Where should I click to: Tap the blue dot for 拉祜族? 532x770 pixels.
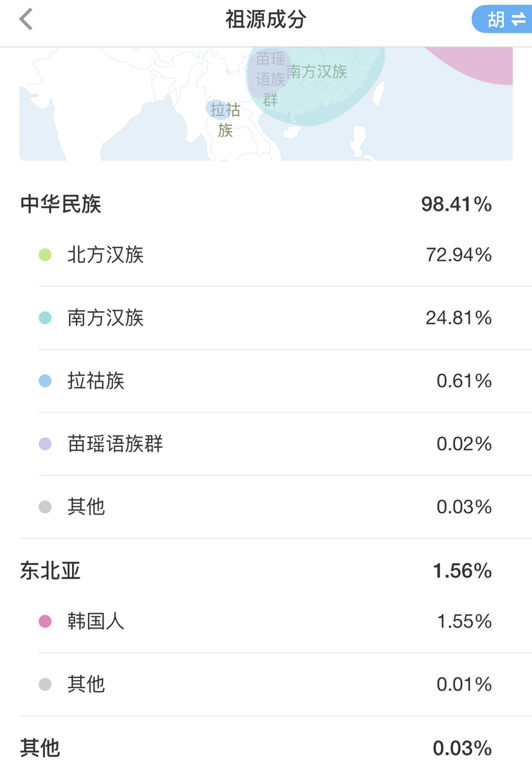[x=45, y=381]
